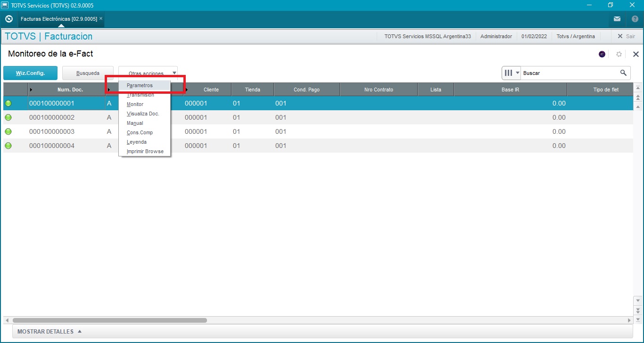Minimize the application window
This screenshot has width=644, height=343.
(589, 5)
